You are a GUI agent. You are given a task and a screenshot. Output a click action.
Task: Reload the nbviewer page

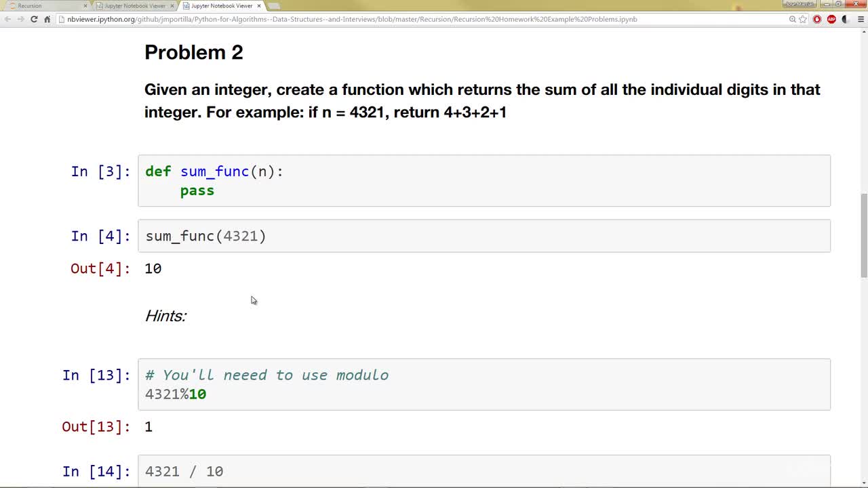34,19
